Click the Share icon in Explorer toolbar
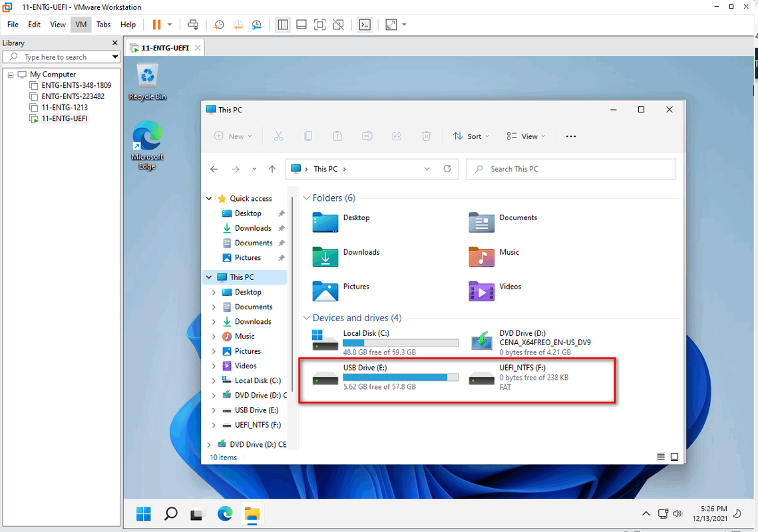Image resolution: width=758 pixels, height=532 pixels. [397, 136]
